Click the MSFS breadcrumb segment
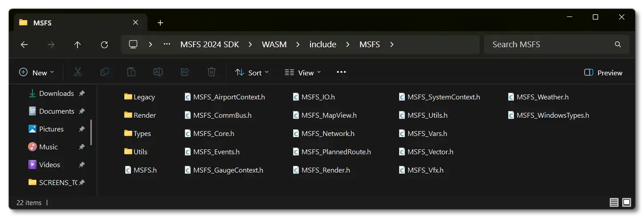 370,45
